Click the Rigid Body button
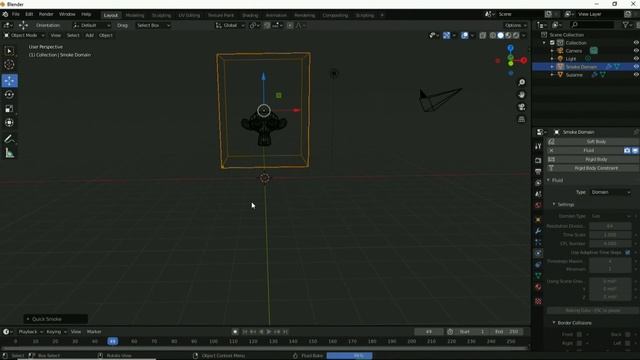Viewport: 640px width, 360px height. 593,160
